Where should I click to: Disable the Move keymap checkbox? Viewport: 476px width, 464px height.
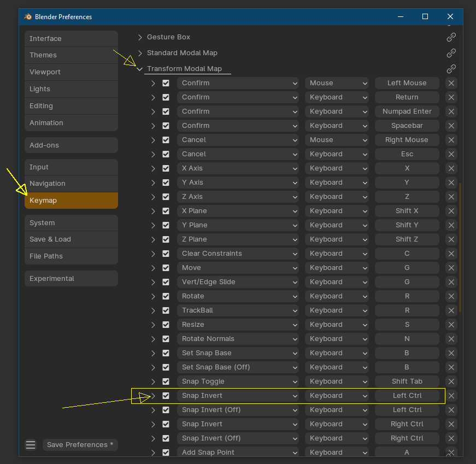click(166, 268)
